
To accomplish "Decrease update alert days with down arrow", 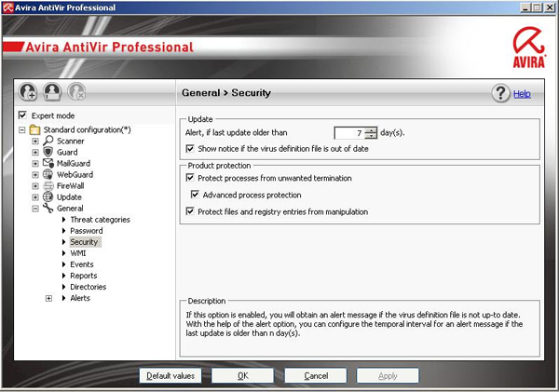I will point(371,136).
